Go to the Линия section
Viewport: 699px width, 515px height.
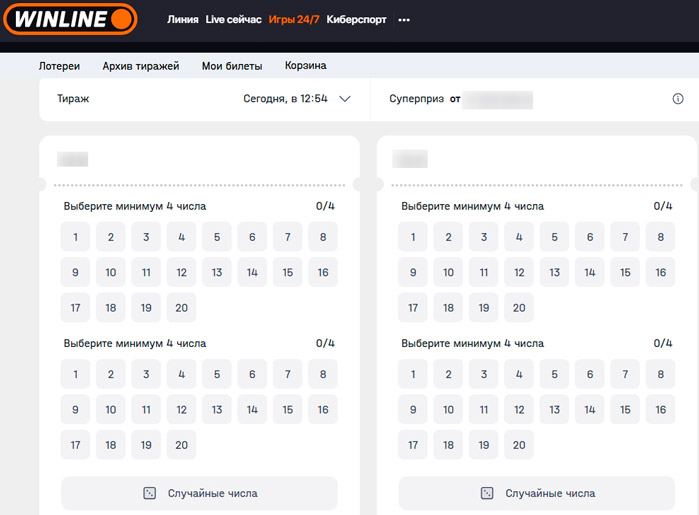182,20
